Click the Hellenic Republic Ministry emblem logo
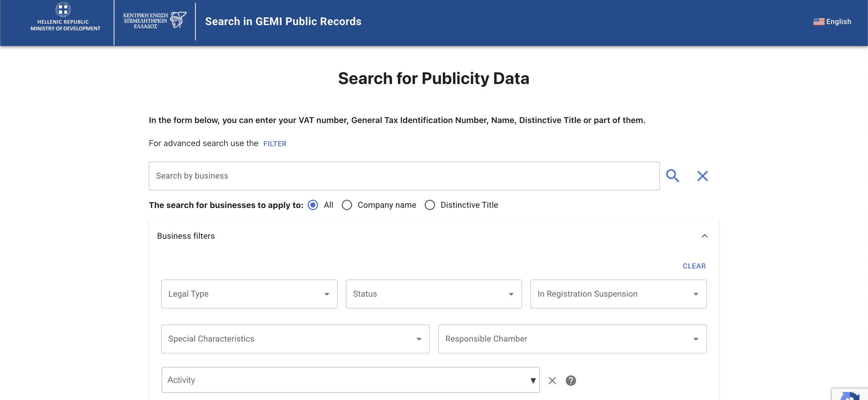 click(65, 17)
